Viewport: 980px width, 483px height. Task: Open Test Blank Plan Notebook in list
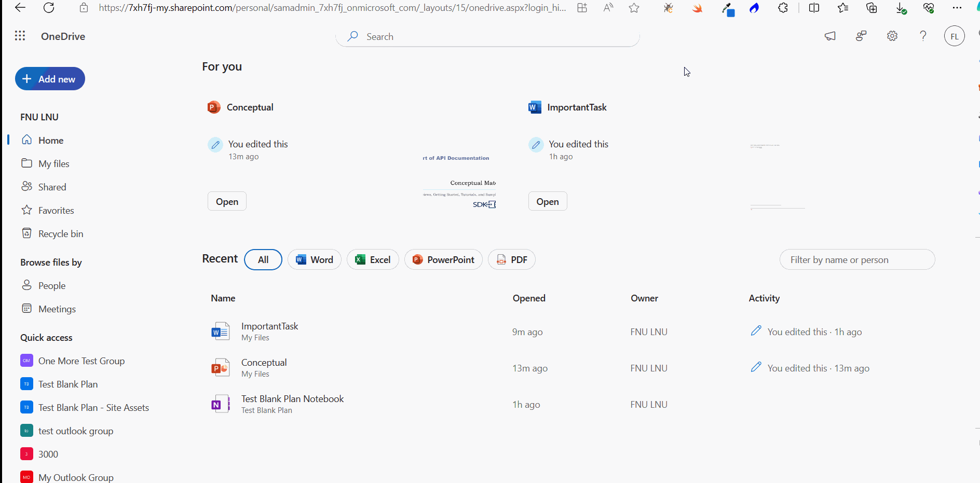pyautogui.click(x=292, y=398)
